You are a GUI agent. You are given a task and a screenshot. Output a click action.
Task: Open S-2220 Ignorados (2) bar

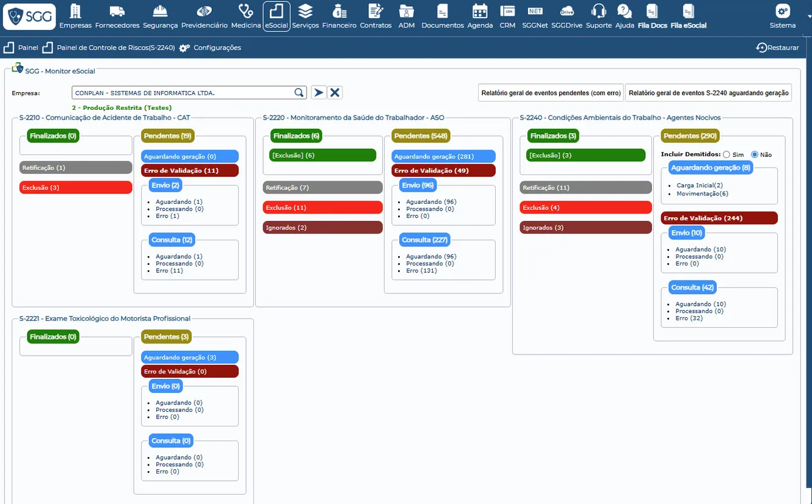[323, 228]
